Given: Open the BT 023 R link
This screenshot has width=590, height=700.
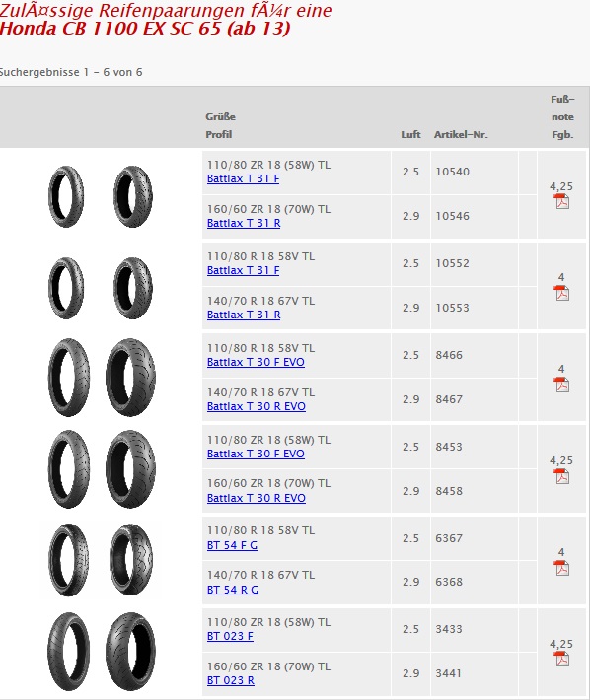Looking at the screenshot, I should 231,680.
